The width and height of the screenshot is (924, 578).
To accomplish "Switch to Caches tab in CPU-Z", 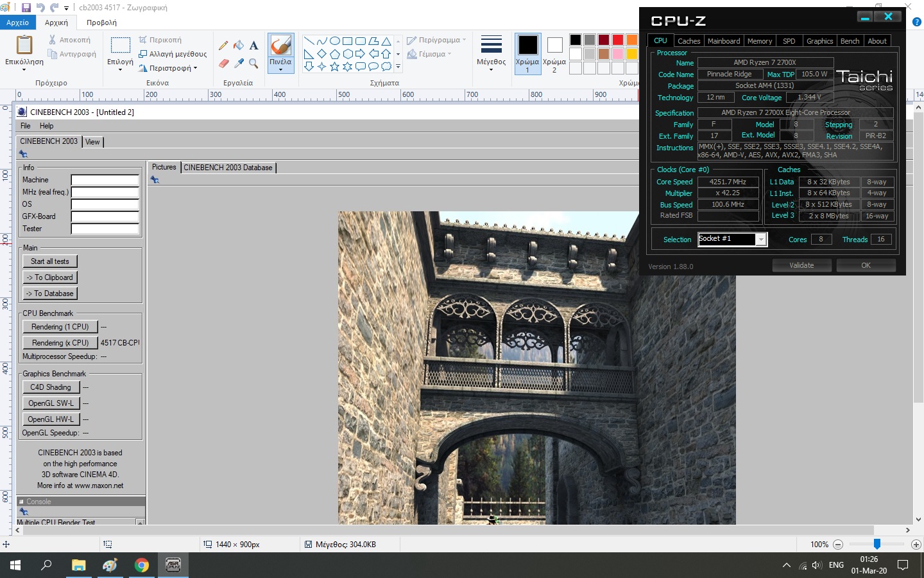I will (x=689, y=41).
